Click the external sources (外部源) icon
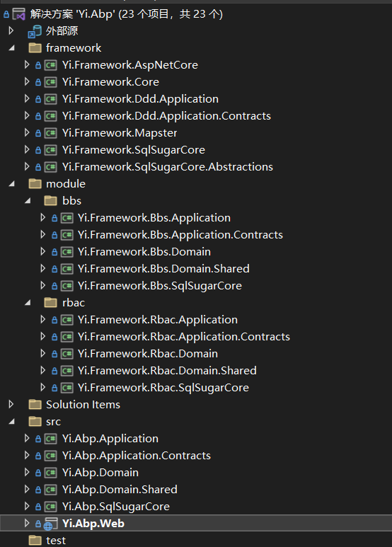Screen dimensions: 392x547 [x=35, y=31]
